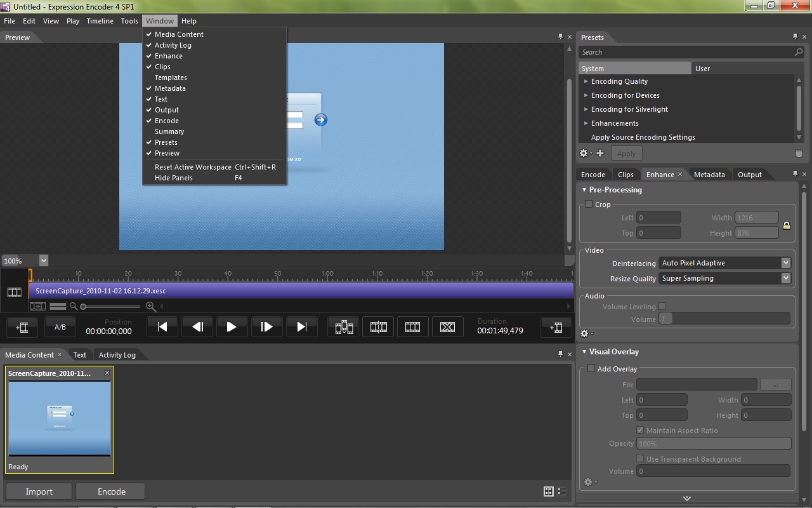Switch to the Metadata tab
Screen dimensions: 812x508
[x=709, y=175]
